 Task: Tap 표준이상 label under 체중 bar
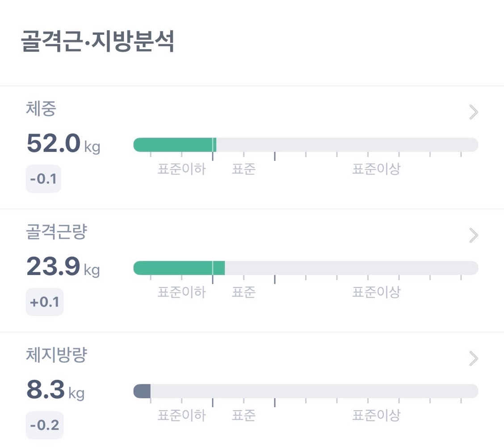[376, 169]
